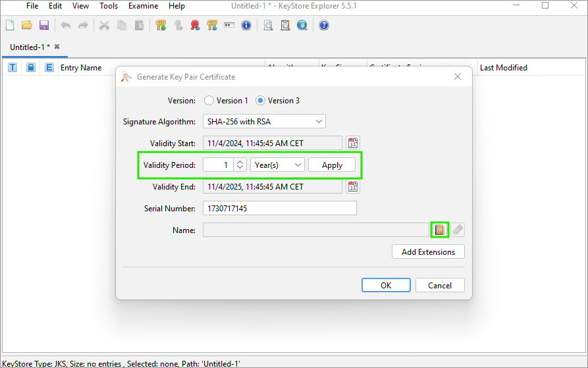The width and height of the screenshot is (588, 368).
Task: Open the Year(s) validity unit dropdown
Action: [x=277, y=165]
